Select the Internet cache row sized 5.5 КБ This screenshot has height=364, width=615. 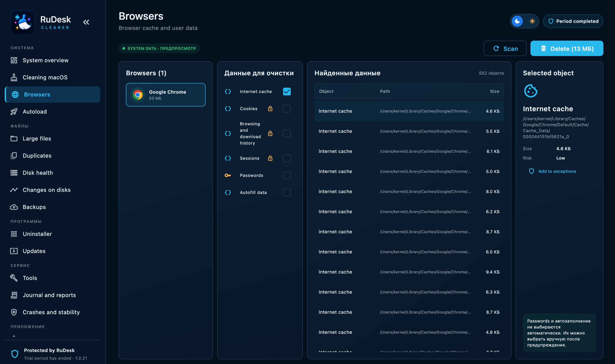coord(409,131)
